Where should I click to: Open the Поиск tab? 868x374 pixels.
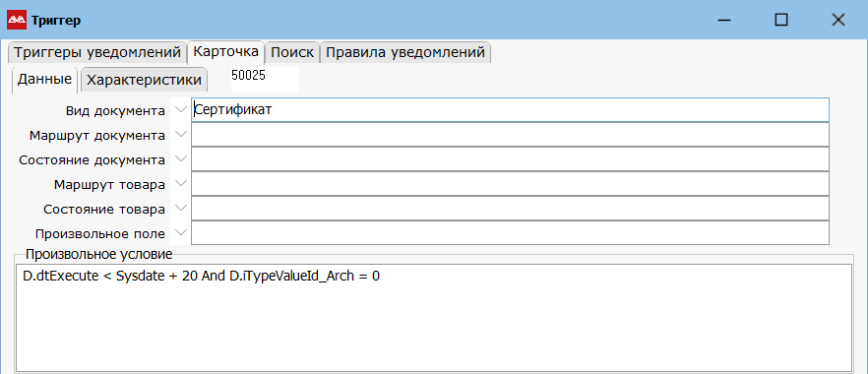(x=292, y=52)
